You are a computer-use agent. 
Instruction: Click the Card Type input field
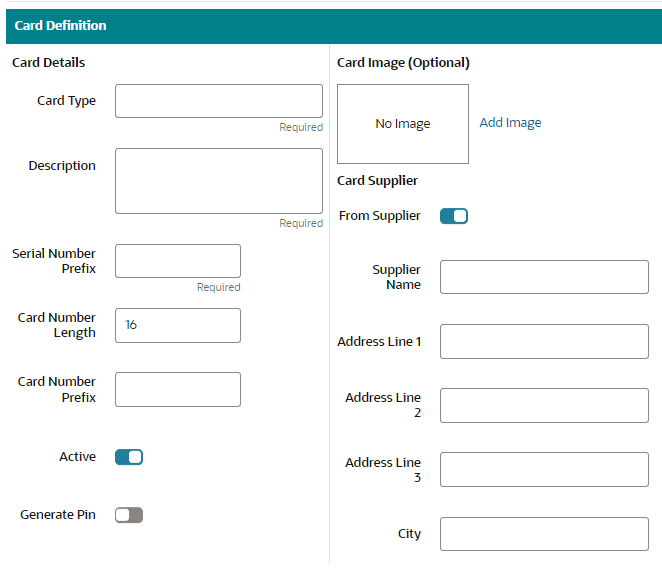pos(219,101)
